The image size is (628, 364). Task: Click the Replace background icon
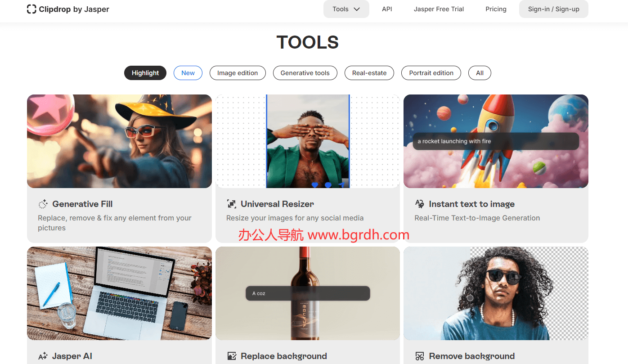[x=231, y=356]
